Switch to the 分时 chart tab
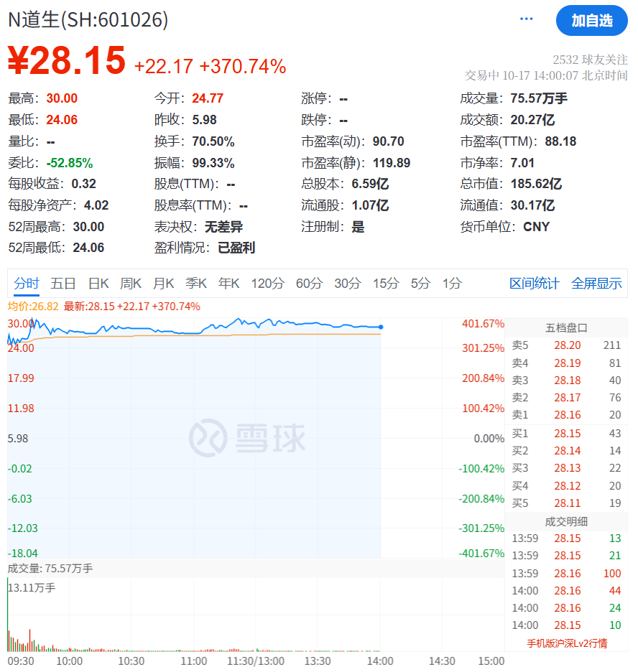 [x=27, y=284]
